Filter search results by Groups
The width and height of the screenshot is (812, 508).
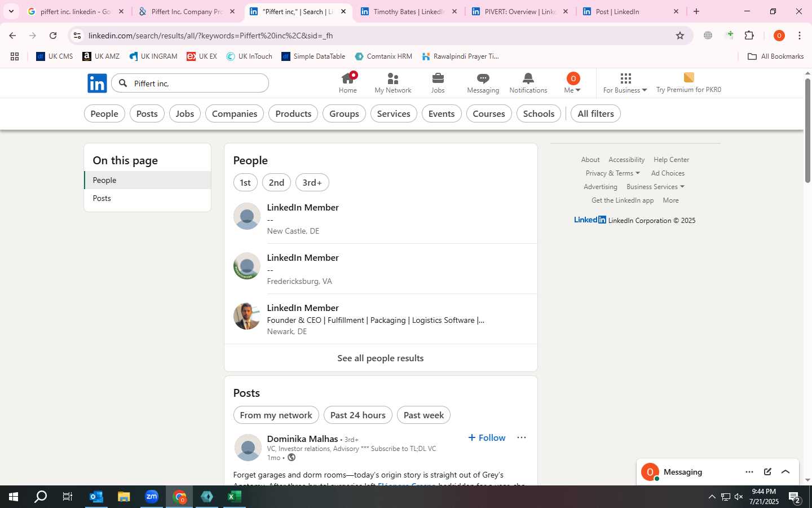coord(344,113)
